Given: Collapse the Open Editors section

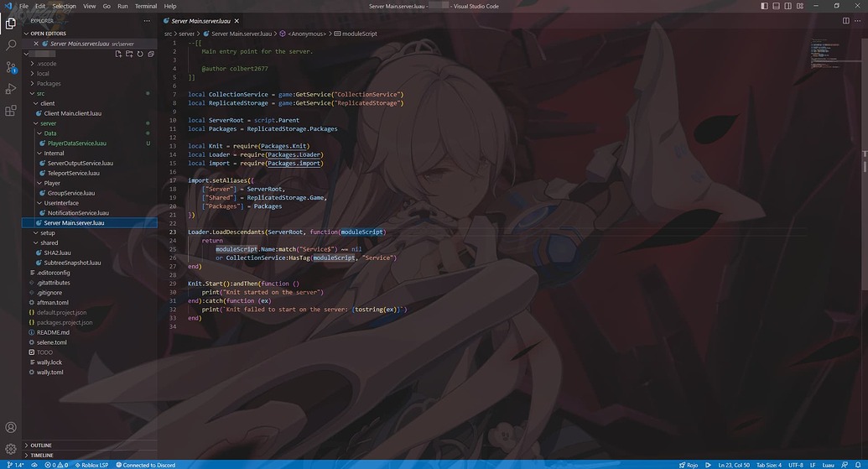Looking at the screenshot, I should [x=89, y=34].
